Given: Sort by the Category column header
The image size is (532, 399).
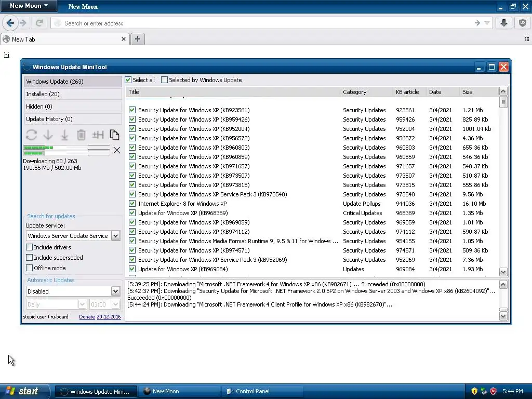Looking at the screenshot, I should (x=366, y=92).
